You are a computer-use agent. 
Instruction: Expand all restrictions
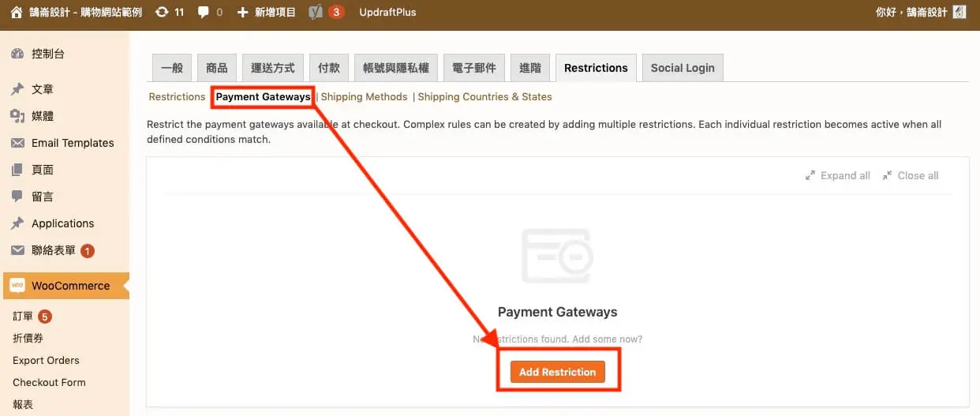click(838, 175)
